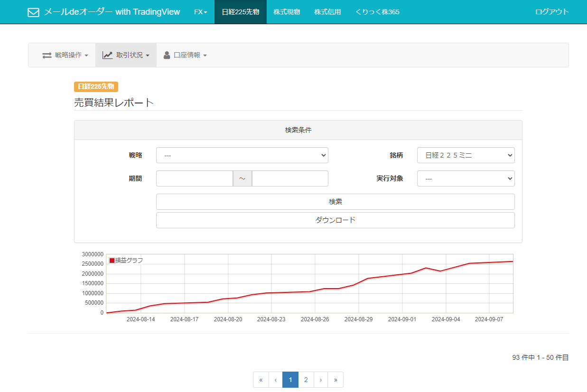Viewport: 587px width, 392px height.
Task: Focus the 期間 start date field
Action: tap(194, 178)
